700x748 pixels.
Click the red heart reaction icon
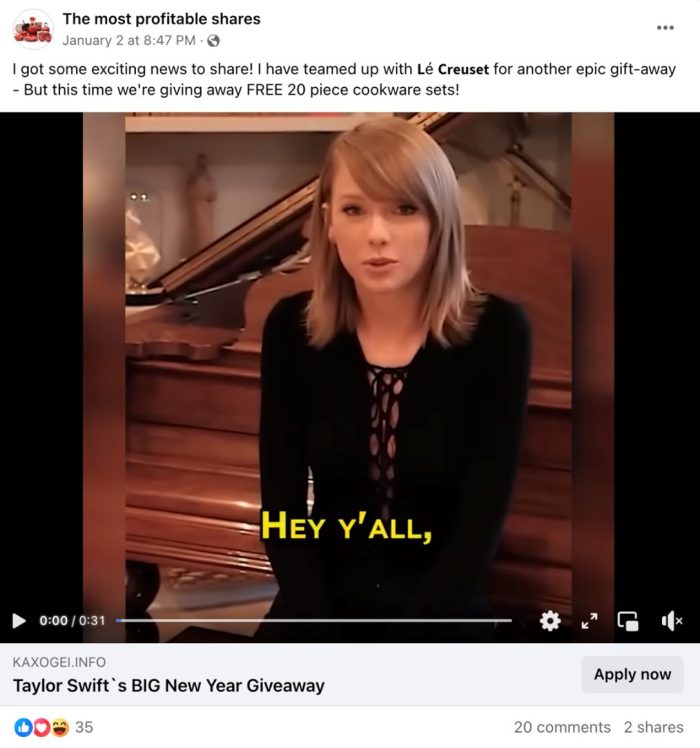click(42, 727)
